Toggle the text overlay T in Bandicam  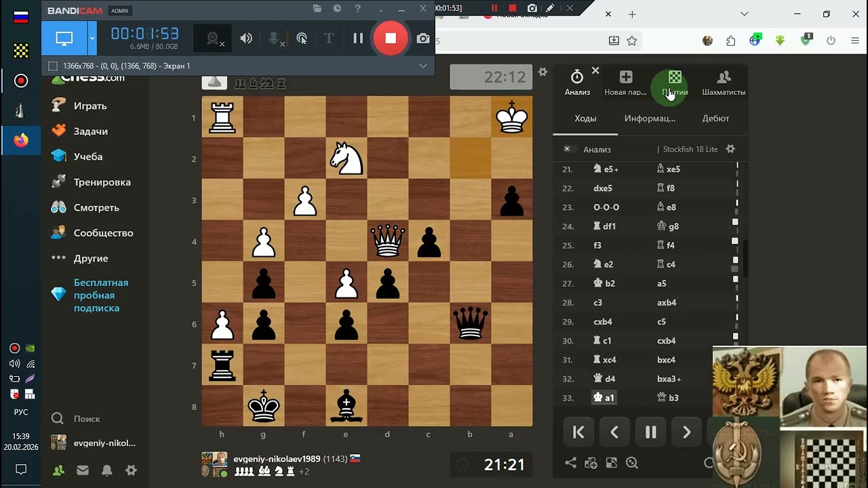click(329, 39)
